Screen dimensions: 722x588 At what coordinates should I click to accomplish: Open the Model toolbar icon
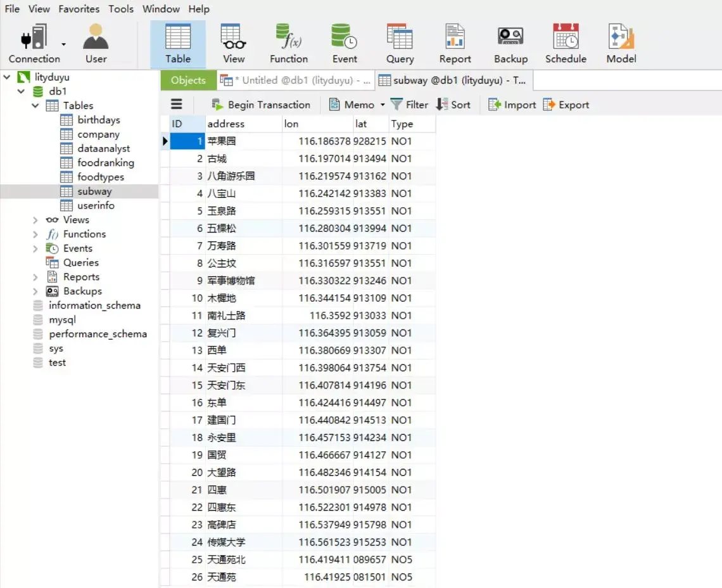621,44
